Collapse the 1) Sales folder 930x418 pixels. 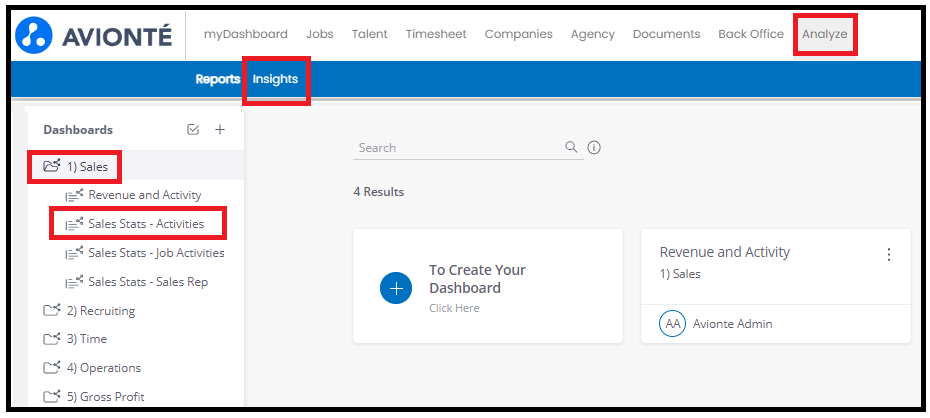(136, 167)
